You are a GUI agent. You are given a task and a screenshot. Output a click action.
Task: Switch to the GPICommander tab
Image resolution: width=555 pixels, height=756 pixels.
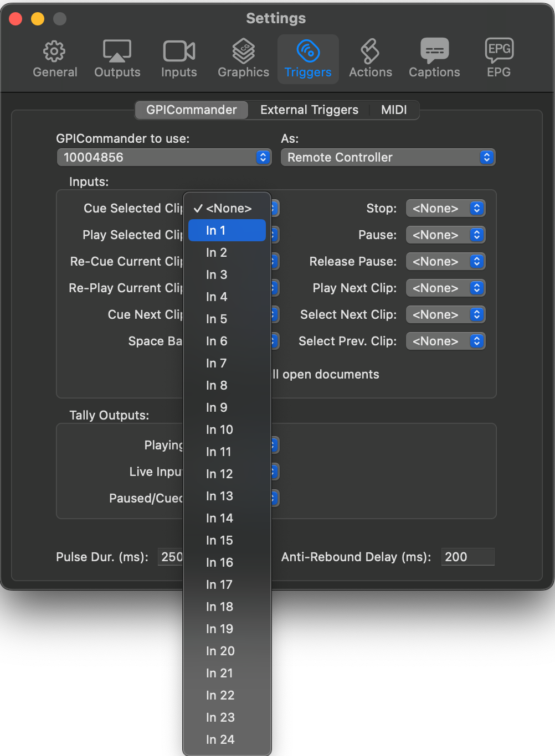pos(192,110)
